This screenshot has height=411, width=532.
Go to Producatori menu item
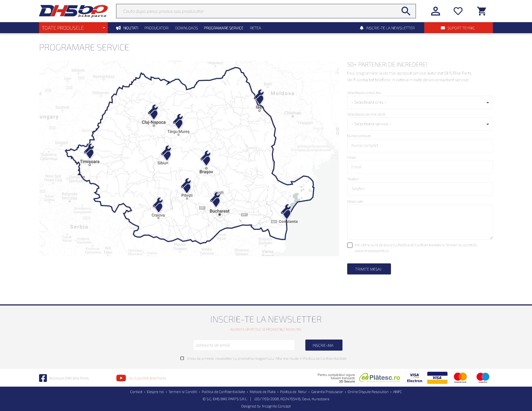[156, 28]
